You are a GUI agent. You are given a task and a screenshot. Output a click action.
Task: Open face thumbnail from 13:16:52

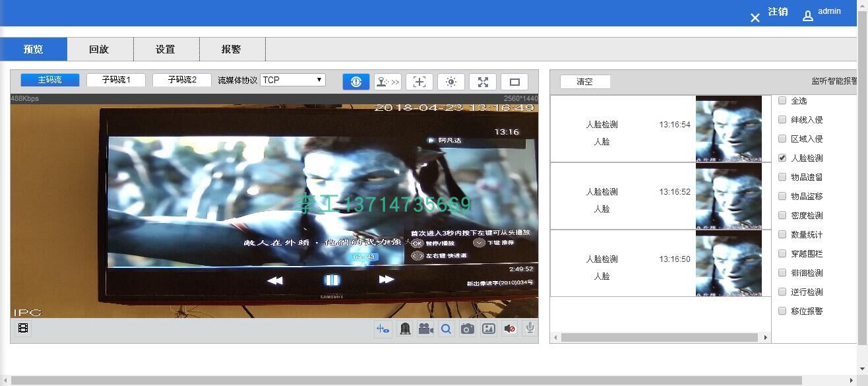[x=728, y=196]
